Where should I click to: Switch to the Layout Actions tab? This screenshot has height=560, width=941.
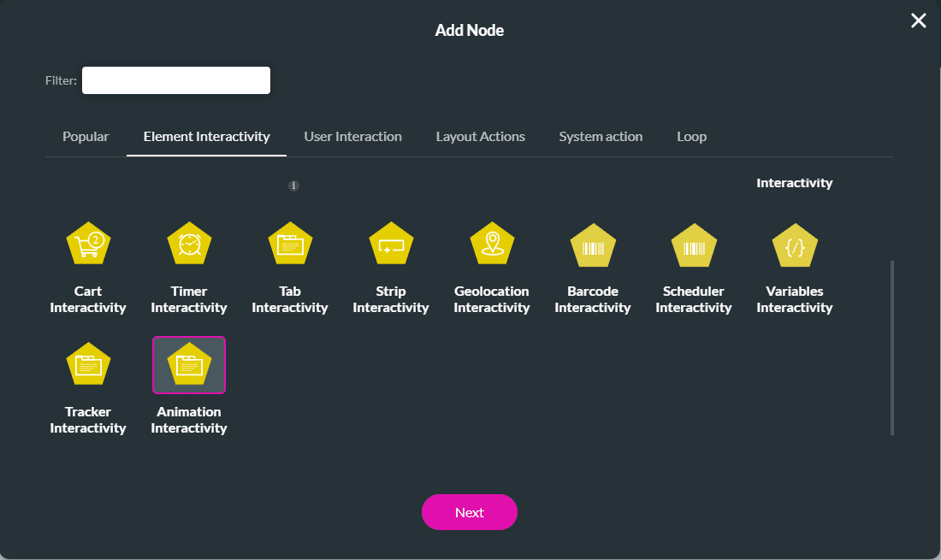480,136
